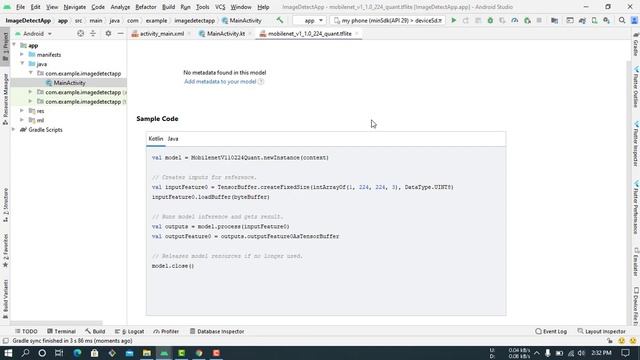Click Add metadata to your model link
This screenshot has height=360, width=640.
click(x=220, y=82)
